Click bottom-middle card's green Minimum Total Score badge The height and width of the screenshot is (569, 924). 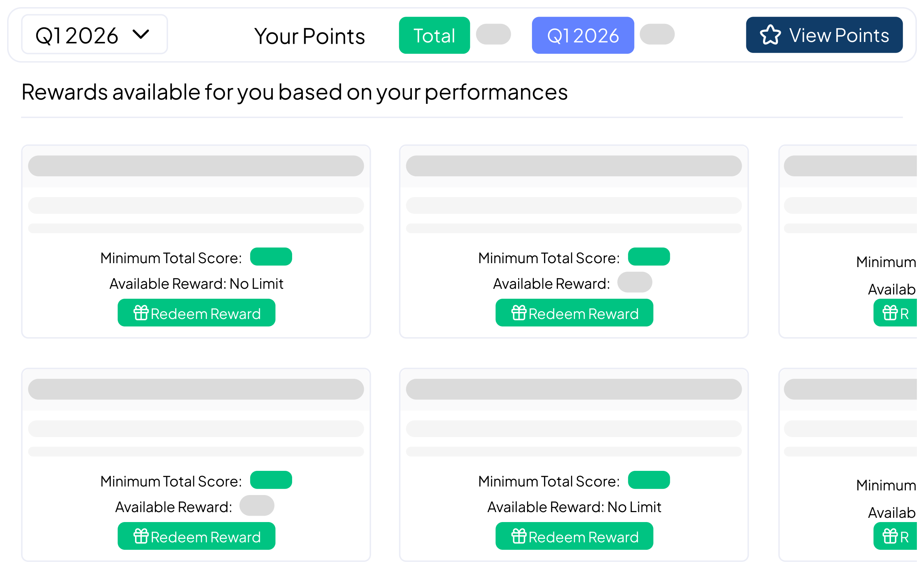tap(649, 480)
